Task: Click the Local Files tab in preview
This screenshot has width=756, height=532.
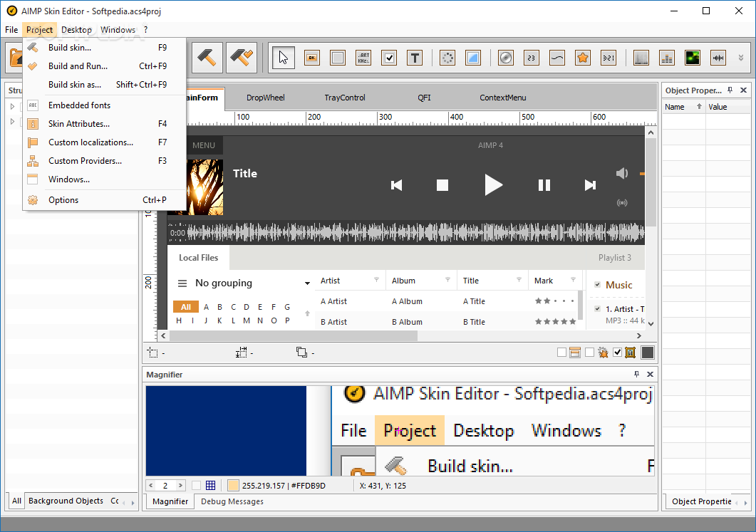Action: [199, 258]
